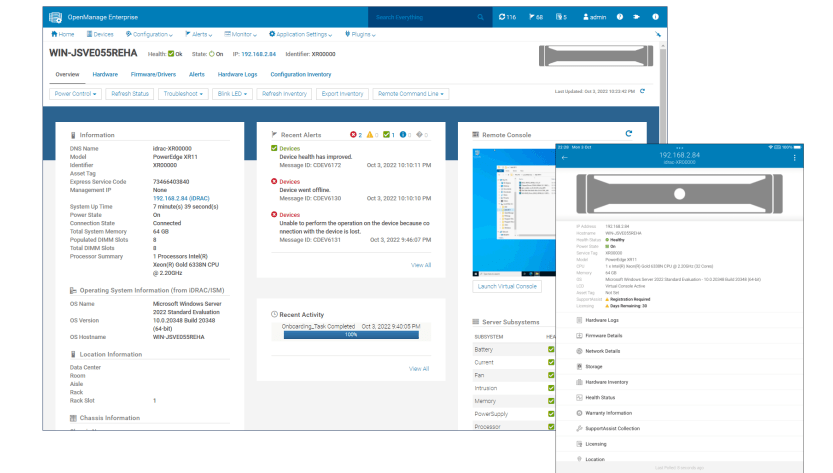Click the Onboarding_Task 100% progress bar

click(351, 335)
